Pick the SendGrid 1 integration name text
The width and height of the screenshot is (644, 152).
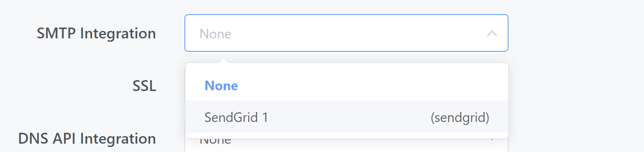(236, 118)
